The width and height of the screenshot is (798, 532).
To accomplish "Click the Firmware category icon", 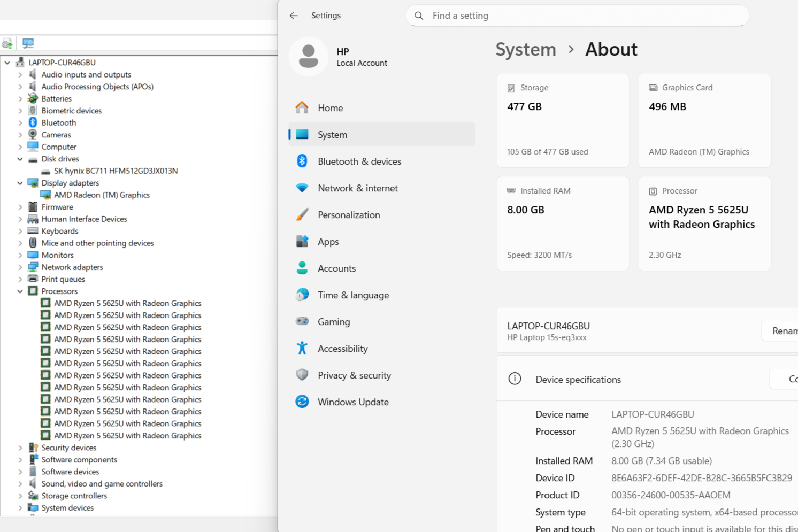I will click(x=33, y=207).
